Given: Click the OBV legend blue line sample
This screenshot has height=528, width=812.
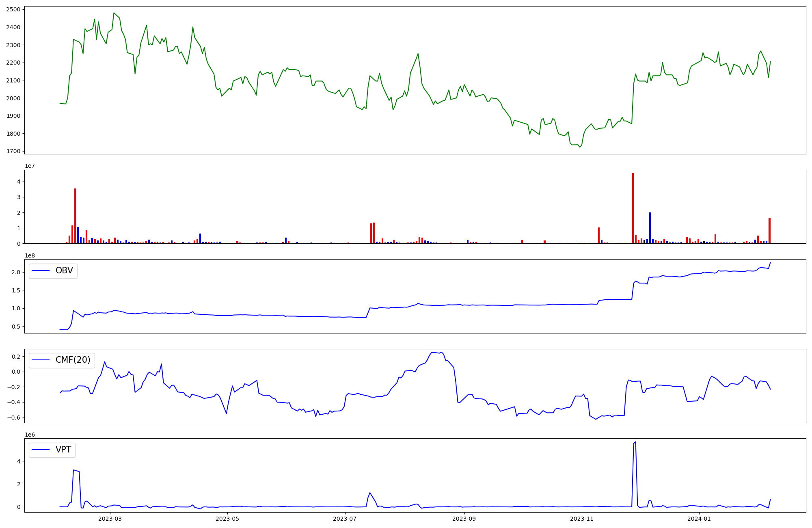Looking at the screenshot, I should (x=41, y=270).
